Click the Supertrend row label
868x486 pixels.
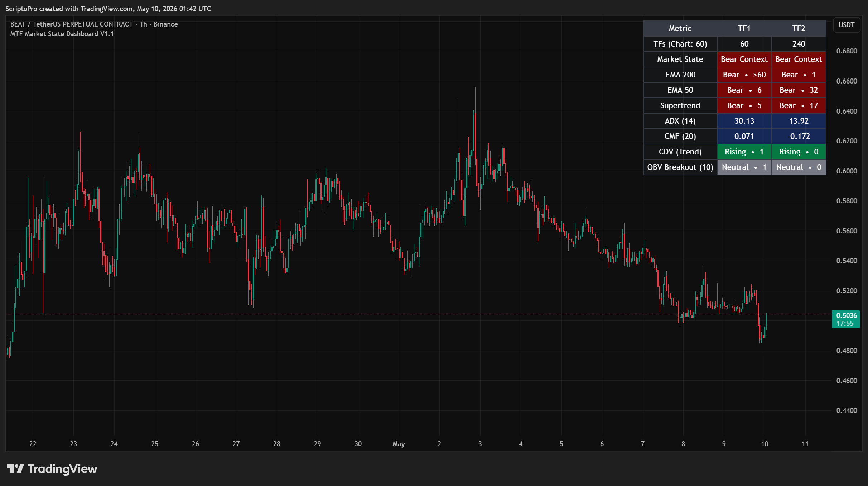click(x=680, y=105)
